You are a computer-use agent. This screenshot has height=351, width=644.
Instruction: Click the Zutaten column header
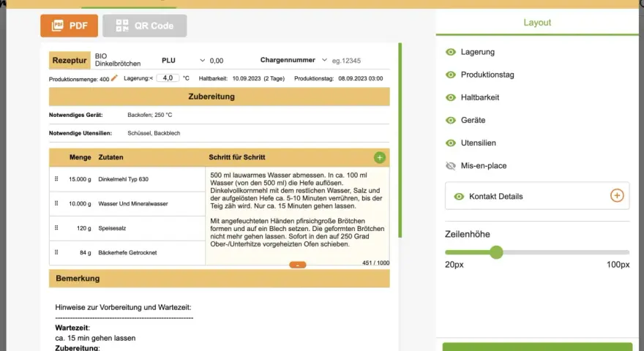coord(111,157)
